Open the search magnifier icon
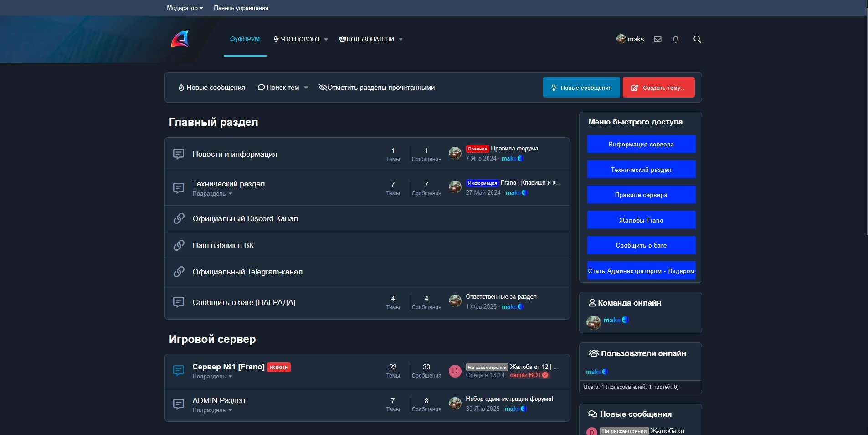This screenshot has height=435, width=868. [x=697, y=39]
